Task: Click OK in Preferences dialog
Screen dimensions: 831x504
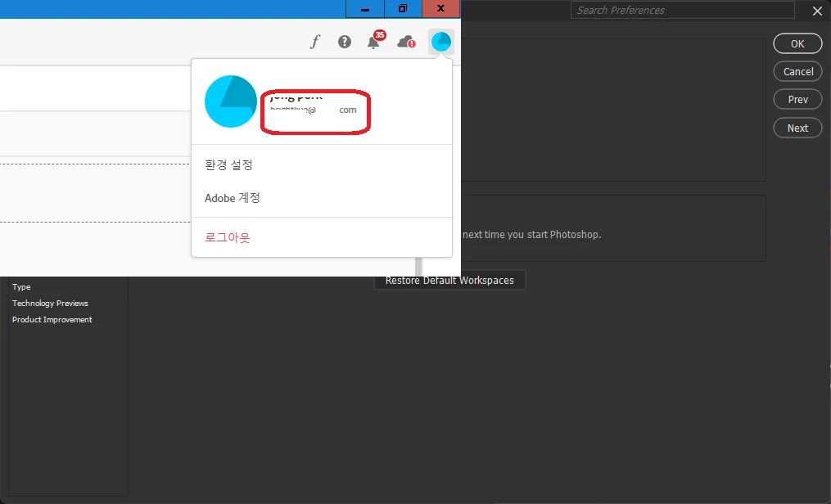Action: point(797,44)
